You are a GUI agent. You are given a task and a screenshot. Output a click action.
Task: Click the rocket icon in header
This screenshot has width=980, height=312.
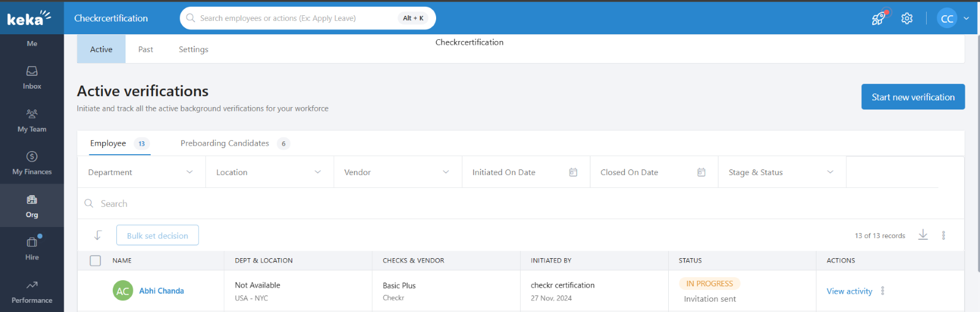(879, 18)
